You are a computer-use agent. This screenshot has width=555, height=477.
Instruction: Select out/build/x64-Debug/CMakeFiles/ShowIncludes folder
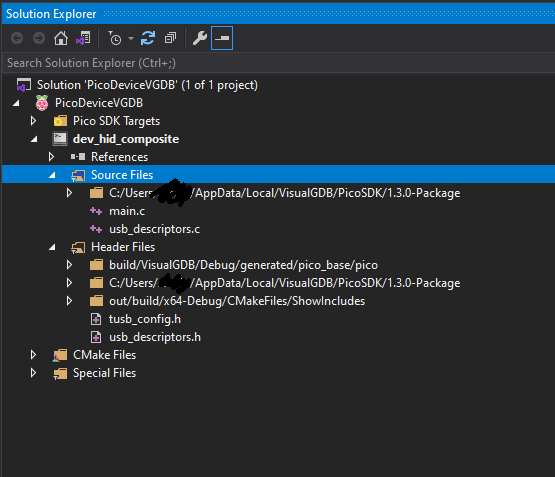coord(237,301)
